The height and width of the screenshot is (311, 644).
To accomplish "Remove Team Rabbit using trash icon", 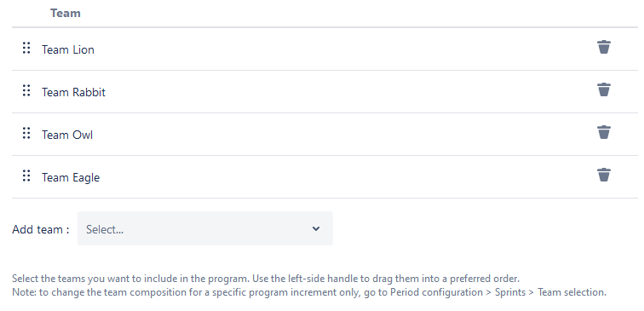I will 603,89.
